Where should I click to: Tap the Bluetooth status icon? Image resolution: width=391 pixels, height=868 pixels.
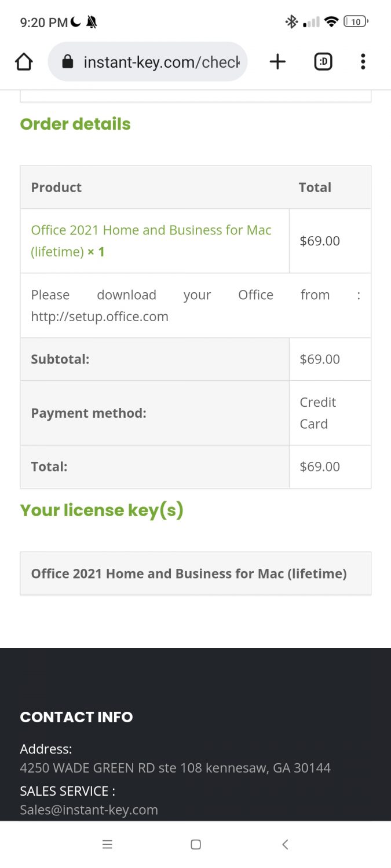[291, 22]
